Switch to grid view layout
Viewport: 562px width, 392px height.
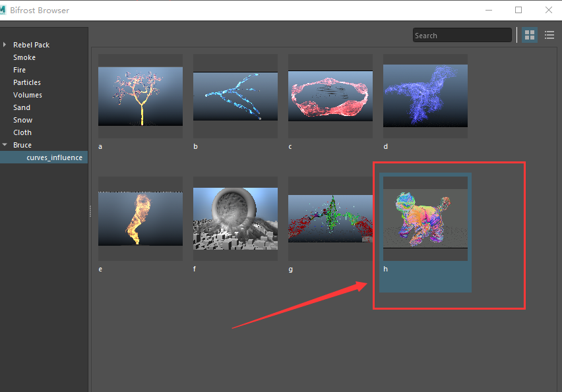point(530,35)
